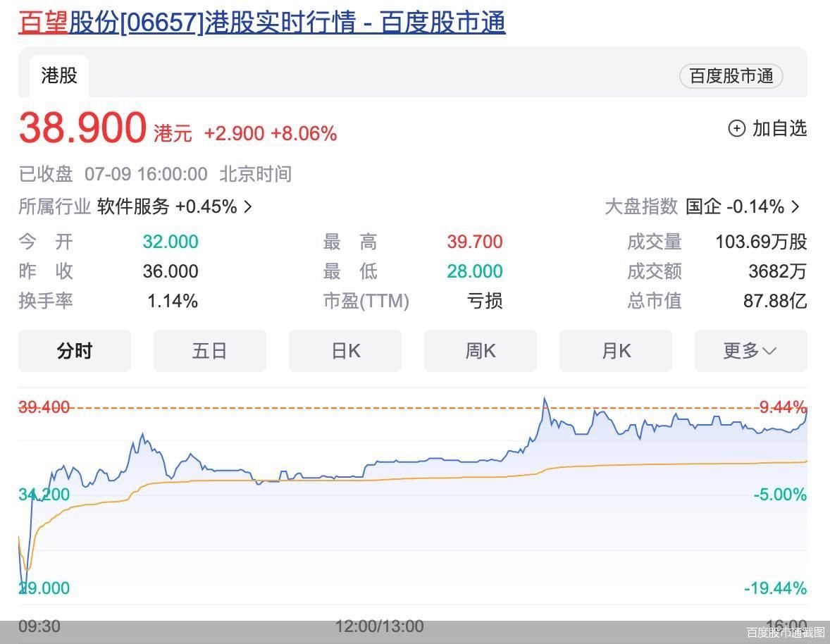This screenshot has height=644, width=830.
Task: Open the 百望股份[06657] title link
Action: [x=262, y=23]
